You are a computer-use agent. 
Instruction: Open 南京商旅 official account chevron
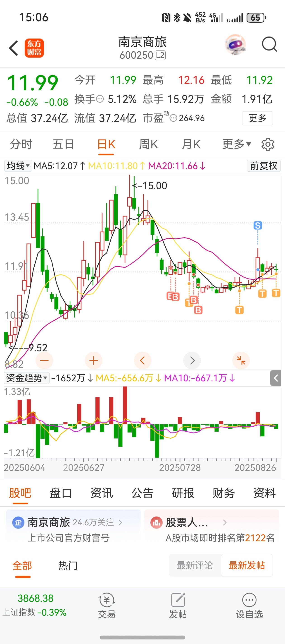[x=120, y=522]
